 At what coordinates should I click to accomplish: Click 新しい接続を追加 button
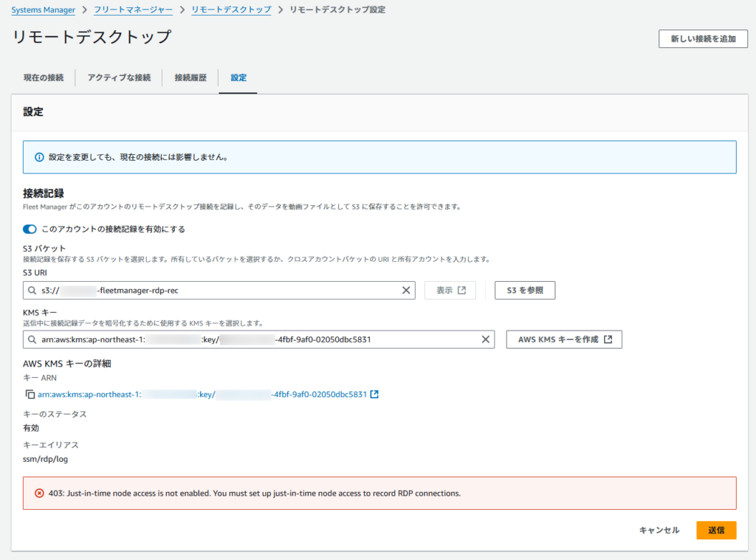tap(703, 39)
